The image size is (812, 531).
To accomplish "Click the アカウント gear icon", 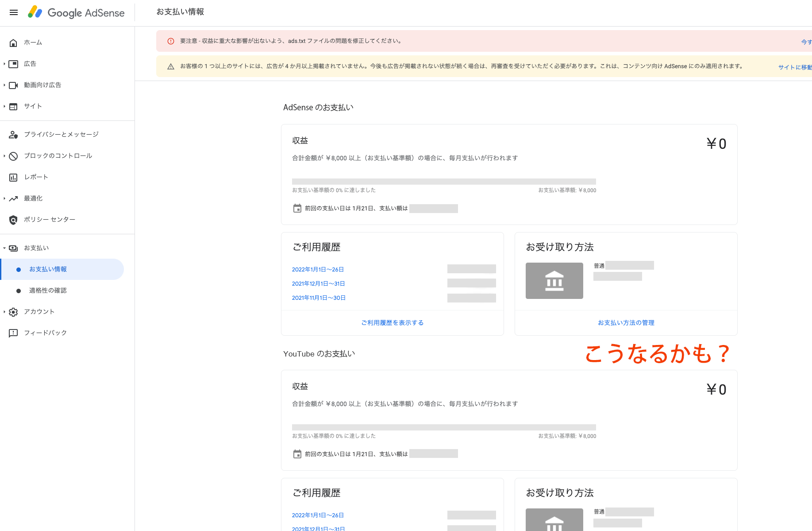I will click(13, 312).
